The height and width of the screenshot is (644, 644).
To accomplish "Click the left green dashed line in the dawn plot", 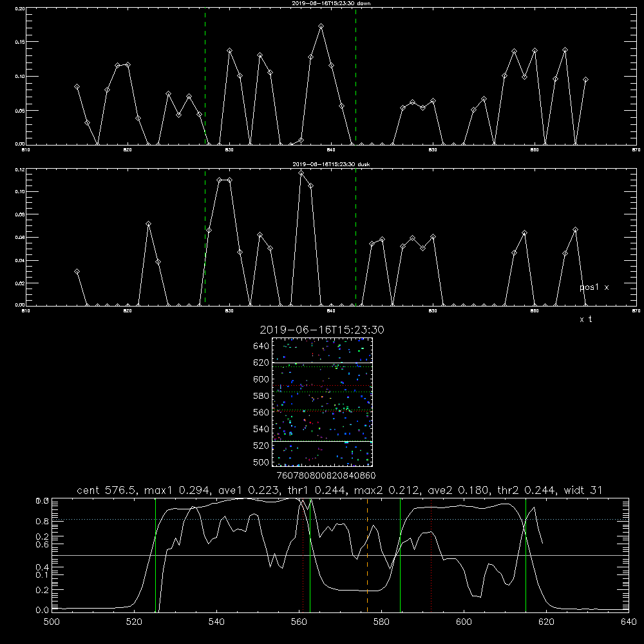I will pyautogui.click(x=205, y=77).
